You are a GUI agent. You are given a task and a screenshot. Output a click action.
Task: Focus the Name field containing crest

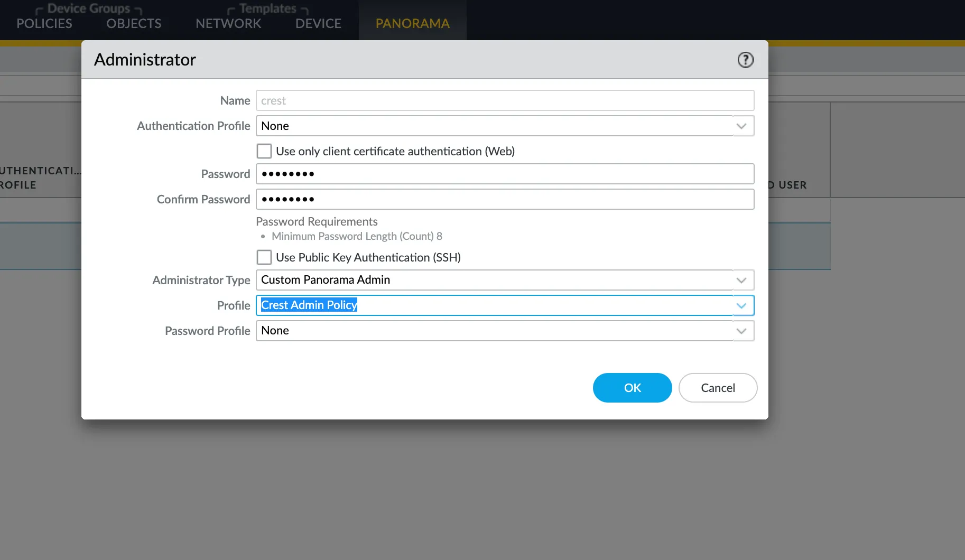point(505,100)
